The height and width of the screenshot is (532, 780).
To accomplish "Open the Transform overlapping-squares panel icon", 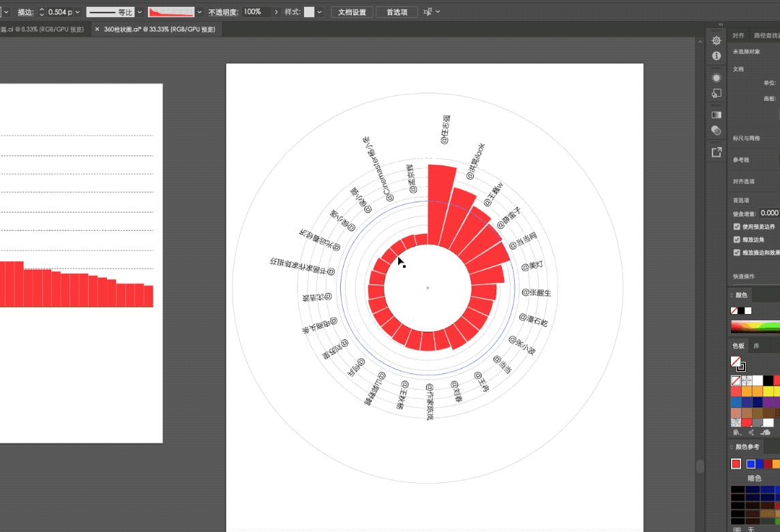I will 717,93.
